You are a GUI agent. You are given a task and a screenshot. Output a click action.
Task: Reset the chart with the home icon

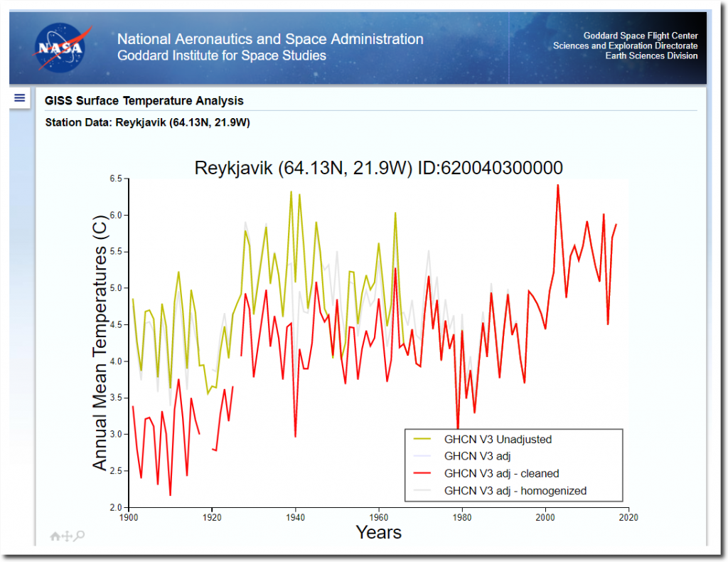[x=55, y=536]
